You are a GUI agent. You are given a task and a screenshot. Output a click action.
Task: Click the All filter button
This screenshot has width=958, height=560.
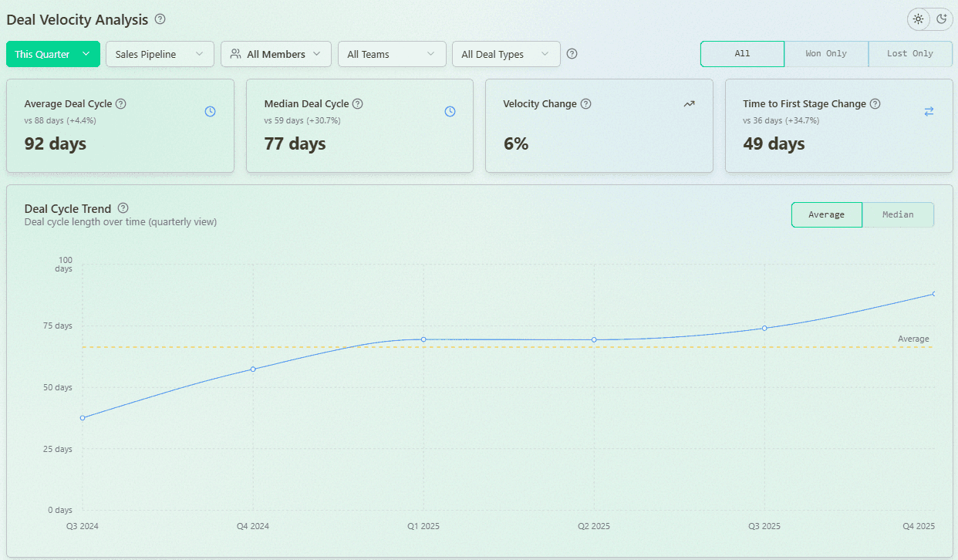point(742,54)
